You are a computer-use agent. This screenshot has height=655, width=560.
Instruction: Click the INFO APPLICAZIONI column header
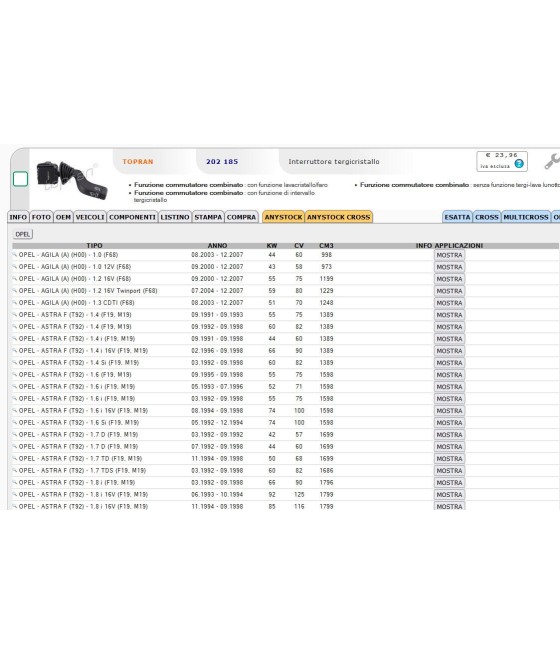tap(449, 246)
